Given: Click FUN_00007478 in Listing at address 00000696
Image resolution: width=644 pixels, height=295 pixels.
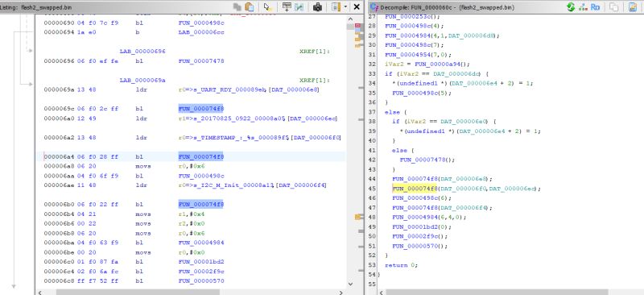Looking at the screenshot, I should click(201, 61).
